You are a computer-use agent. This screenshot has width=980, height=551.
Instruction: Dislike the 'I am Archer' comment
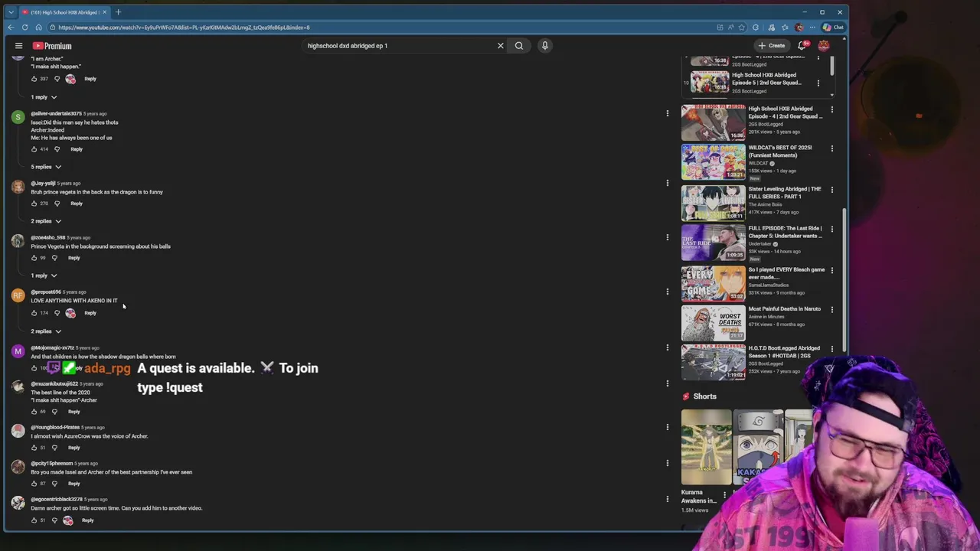click(x=57, y=79)
